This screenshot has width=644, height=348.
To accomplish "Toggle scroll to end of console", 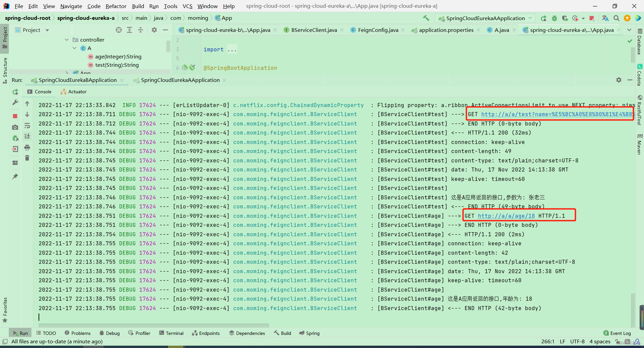I will tap(27, 136).
